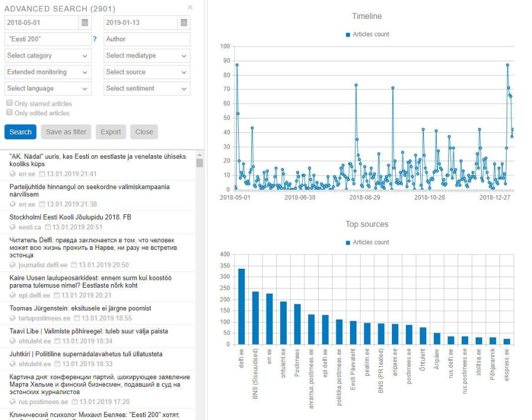Enable Only edited articles checkbox

coord(9,112)
